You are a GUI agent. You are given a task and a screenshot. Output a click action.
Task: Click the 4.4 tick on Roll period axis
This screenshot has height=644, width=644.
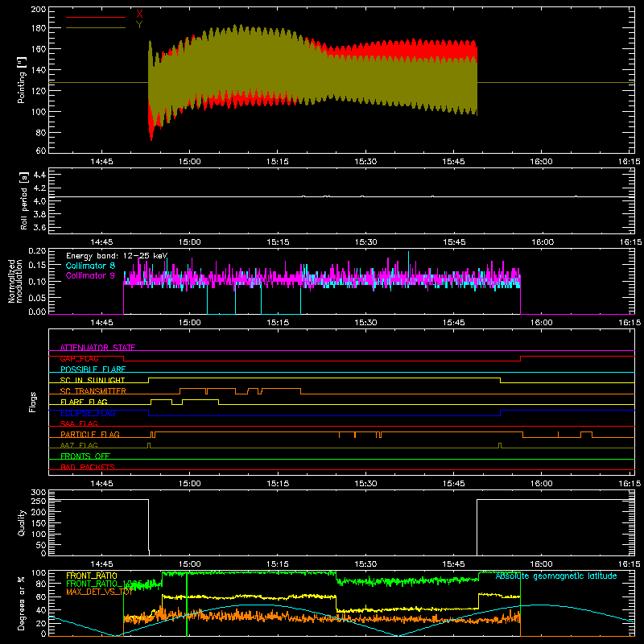point(39,175)
